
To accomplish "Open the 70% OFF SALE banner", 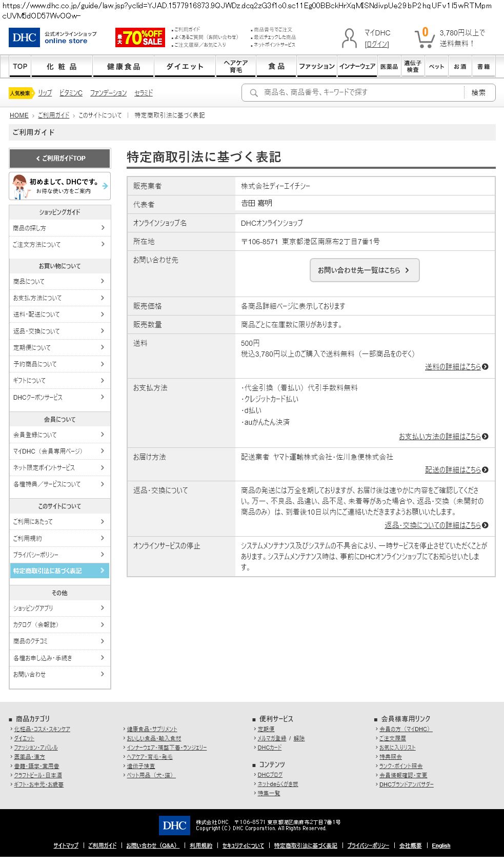I will coord(140,37).
